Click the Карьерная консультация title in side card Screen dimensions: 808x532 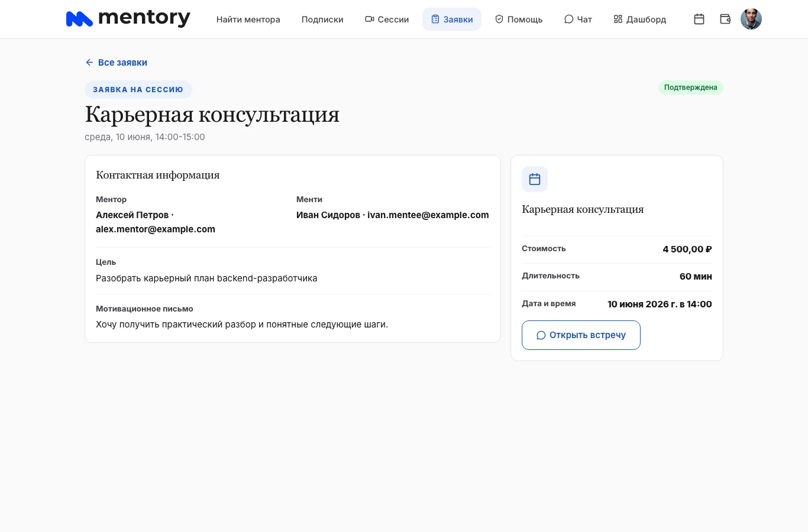tap(583, 209)
